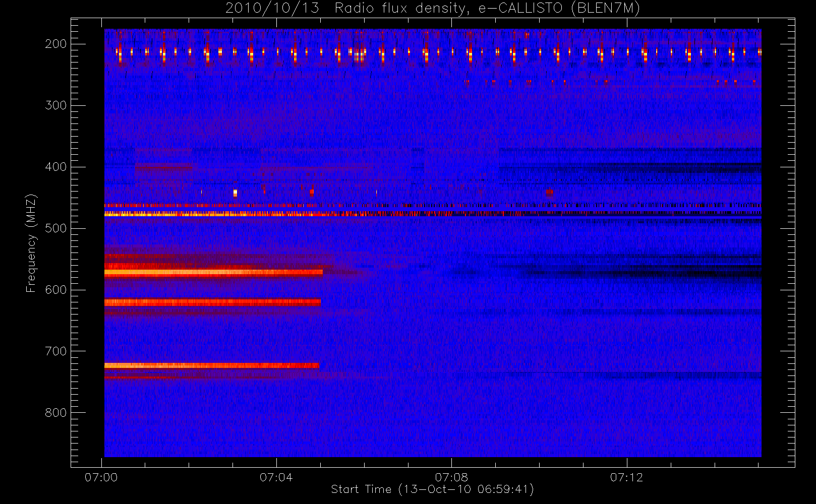
Task: Click the 'Start Time (13-Oct-10 06:59:41)' label
Action: point(432,489)
